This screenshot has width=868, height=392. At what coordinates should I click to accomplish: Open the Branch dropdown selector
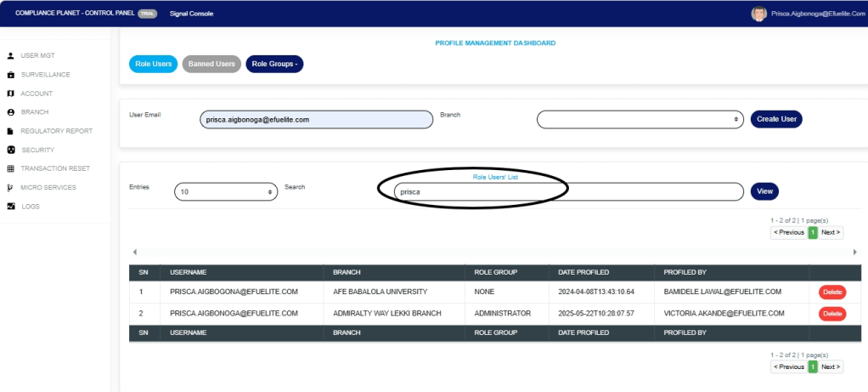(x=640, y=120)
